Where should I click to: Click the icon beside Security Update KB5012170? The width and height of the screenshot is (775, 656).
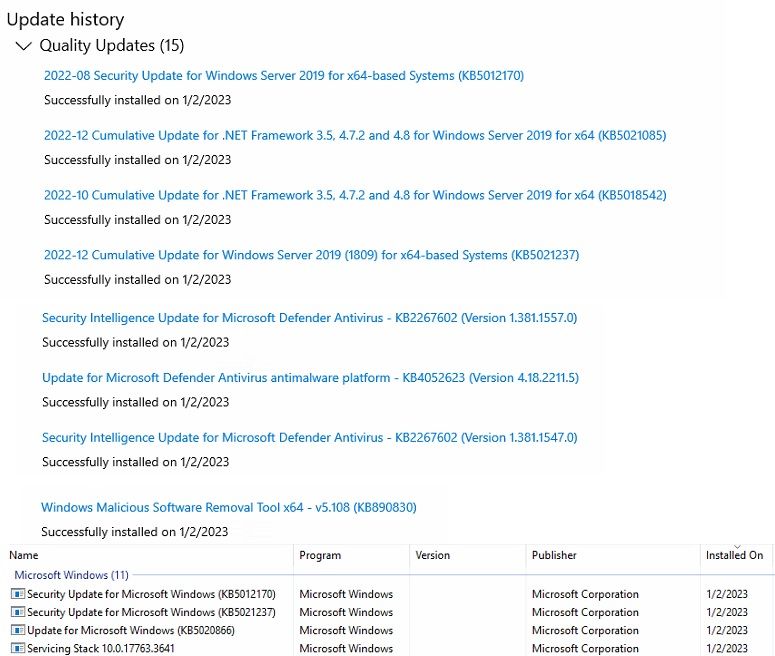(x=18, y=594)
